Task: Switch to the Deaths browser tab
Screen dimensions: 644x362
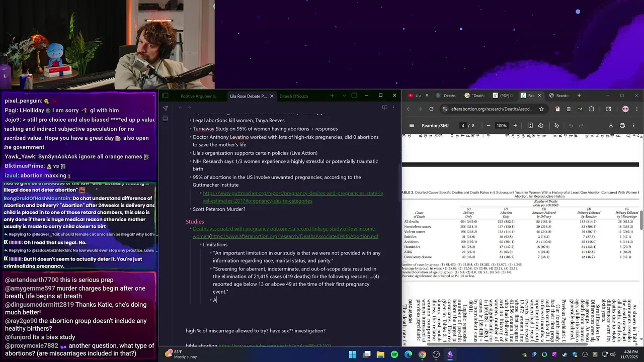Action: (446, 96)
